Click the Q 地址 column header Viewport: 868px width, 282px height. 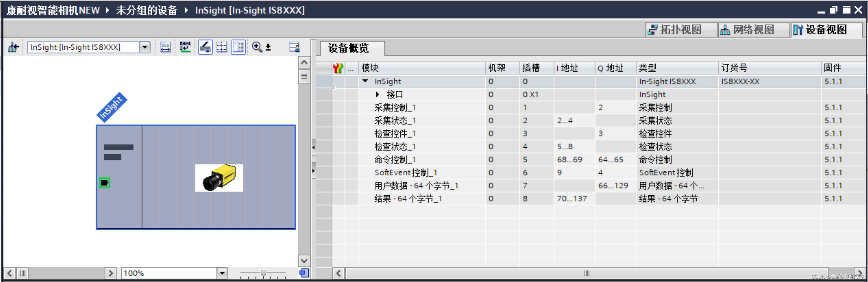[615, 68]
